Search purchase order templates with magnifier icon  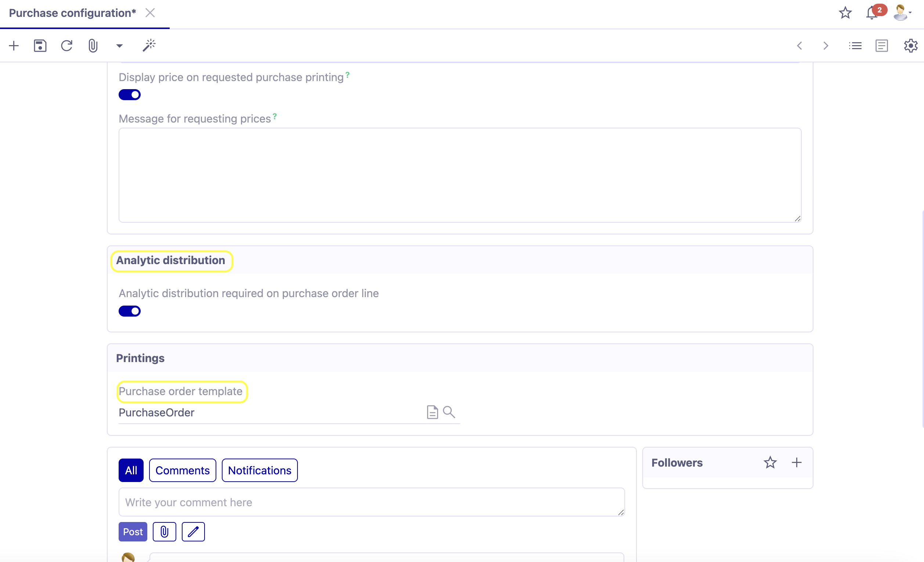click(449, 412)
